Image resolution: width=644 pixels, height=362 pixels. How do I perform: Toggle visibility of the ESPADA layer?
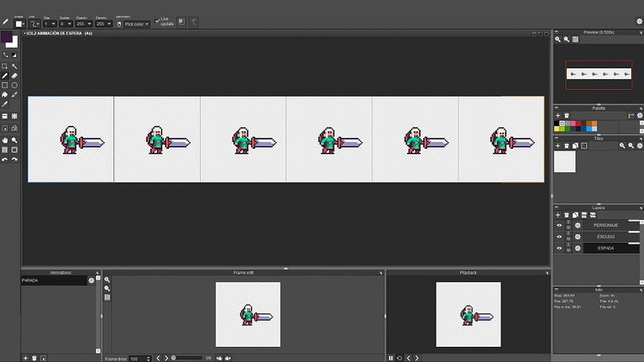(x=559, y=249)
